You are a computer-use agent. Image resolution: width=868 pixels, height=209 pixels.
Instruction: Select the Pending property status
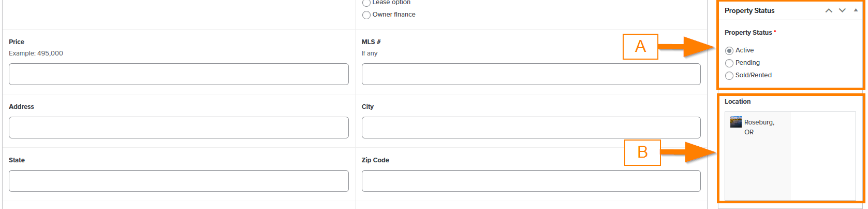tap(729, 63)
